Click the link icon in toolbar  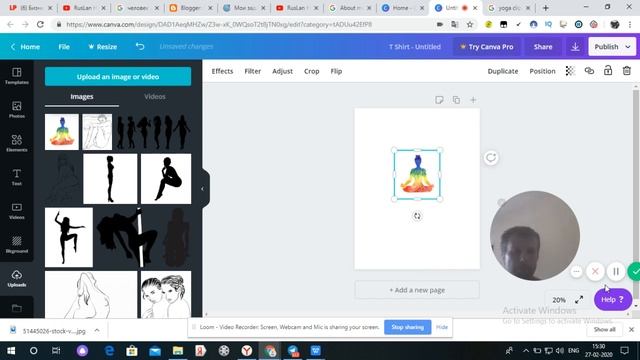(589, 71)
